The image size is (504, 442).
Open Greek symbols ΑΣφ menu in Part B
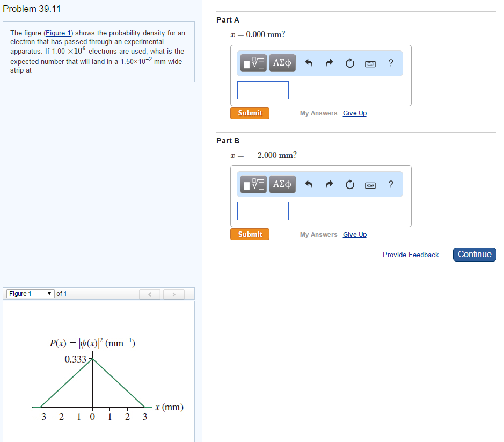click(282, 184)
